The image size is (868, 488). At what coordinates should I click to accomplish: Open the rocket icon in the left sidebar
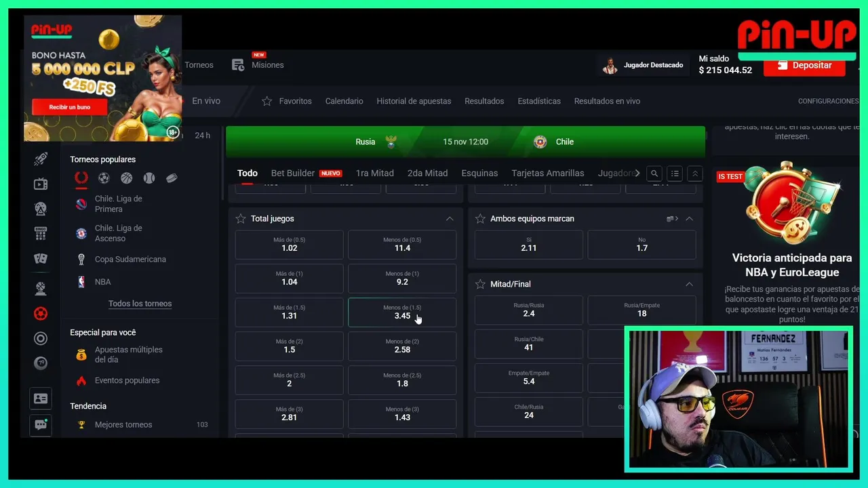tap(41, 159)
